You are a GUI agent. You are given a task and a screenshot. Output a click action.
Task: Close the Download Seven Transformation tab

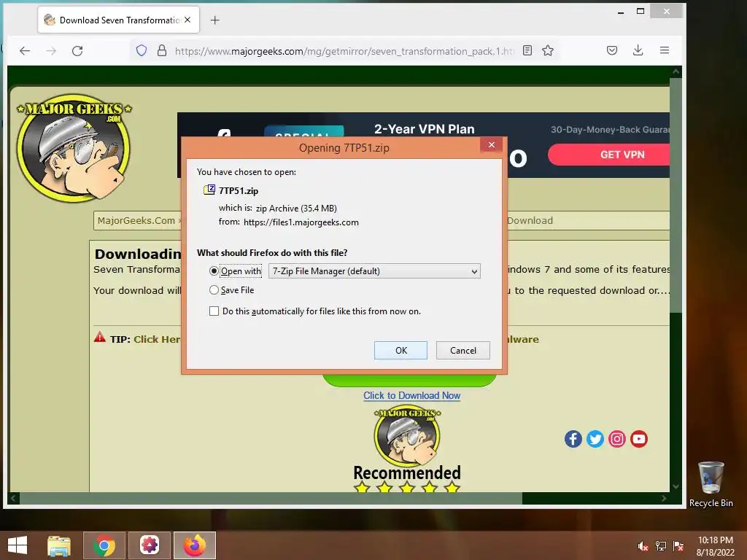pyautogui.click(x=187, y=20)
